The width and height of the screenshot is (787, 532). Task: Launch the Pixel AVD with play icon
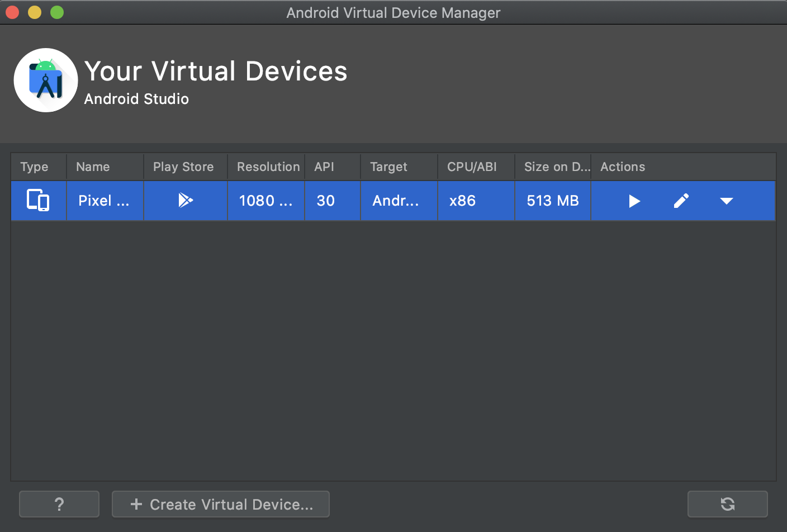point(634,201)
